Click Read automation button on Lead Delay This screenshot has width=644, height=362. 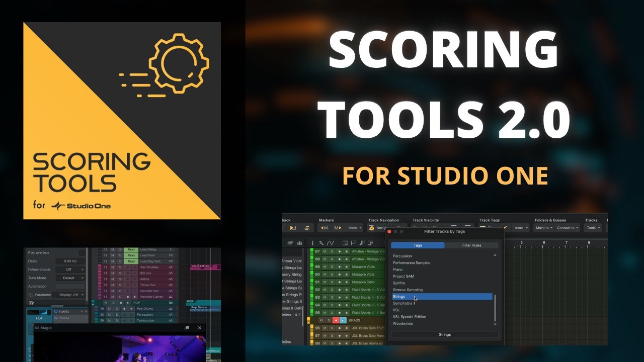point(131,249)
